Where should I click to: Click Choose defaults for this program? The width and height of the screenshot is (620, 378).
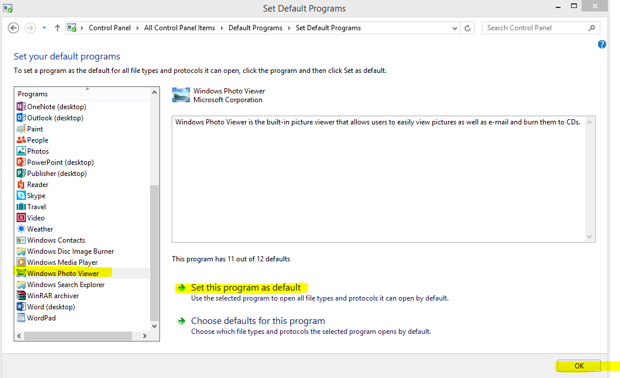(x=258, y=321)
